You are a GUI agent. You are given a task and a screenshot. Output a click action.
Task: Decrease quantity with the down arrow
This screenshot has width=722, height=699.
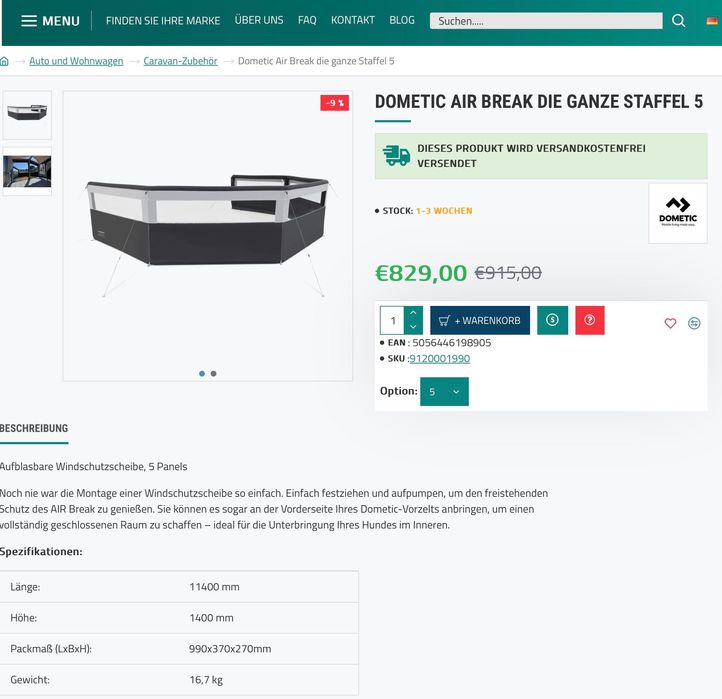(x=414, y=328)
